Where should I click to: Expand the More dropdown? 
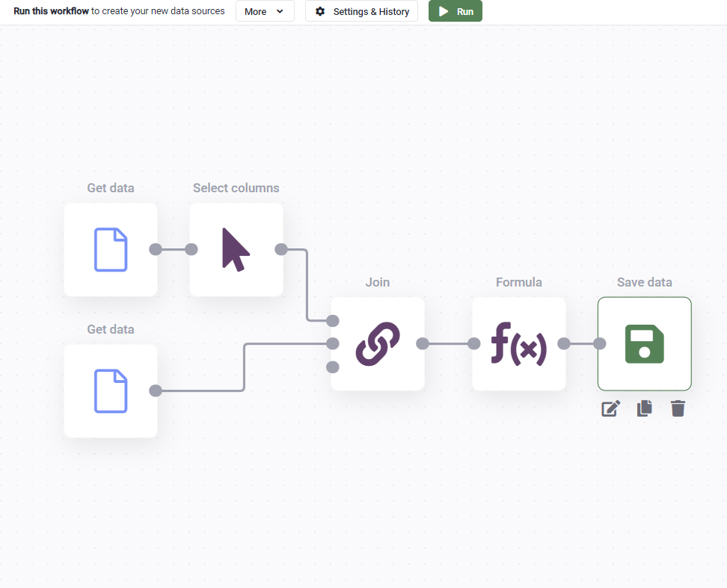265,11
